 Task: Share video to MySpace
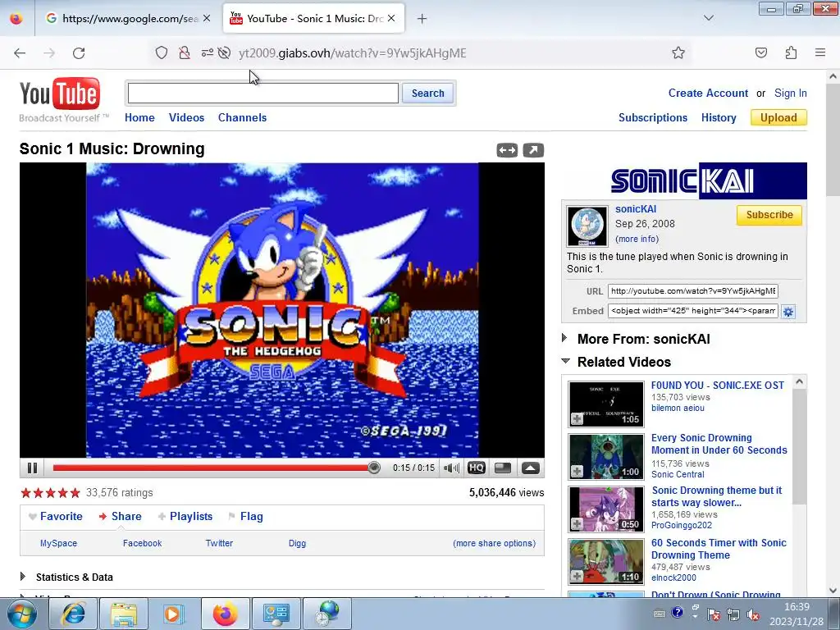(x=58, y=543)
